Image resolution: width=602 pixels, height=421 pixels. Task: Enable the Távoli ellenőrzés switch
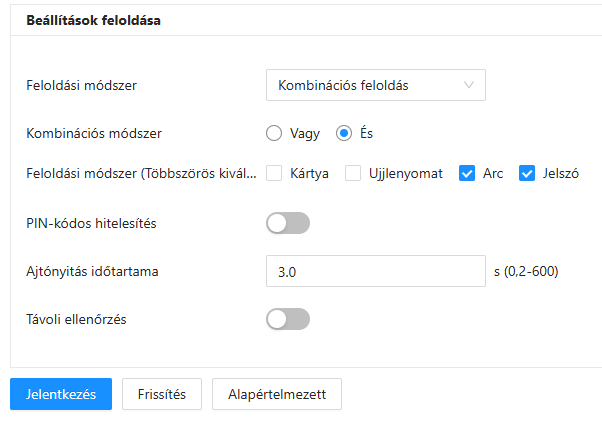[x=288, y=319]
